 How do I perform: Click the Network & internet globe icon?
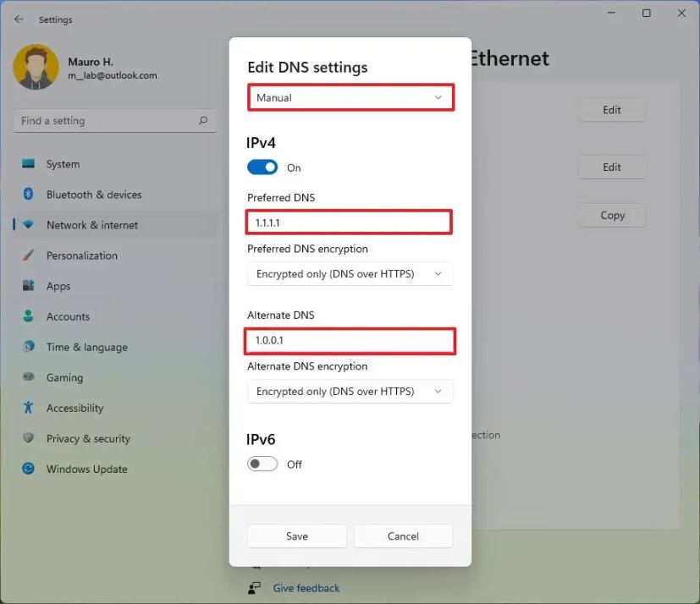point(30,224)
